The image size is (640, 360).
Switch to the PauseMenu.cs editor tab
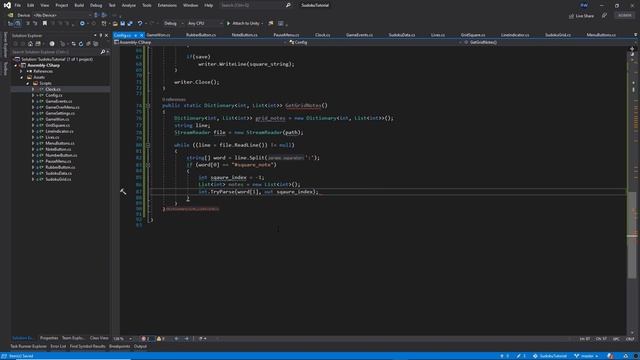pyautogui.click(x=286, y=35)
